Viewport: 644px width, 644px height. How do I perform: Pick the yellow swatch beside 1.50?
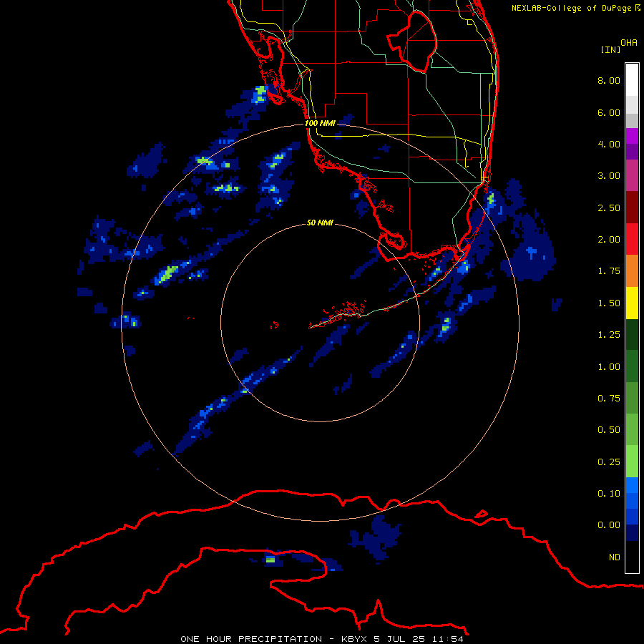click(632, 303)
